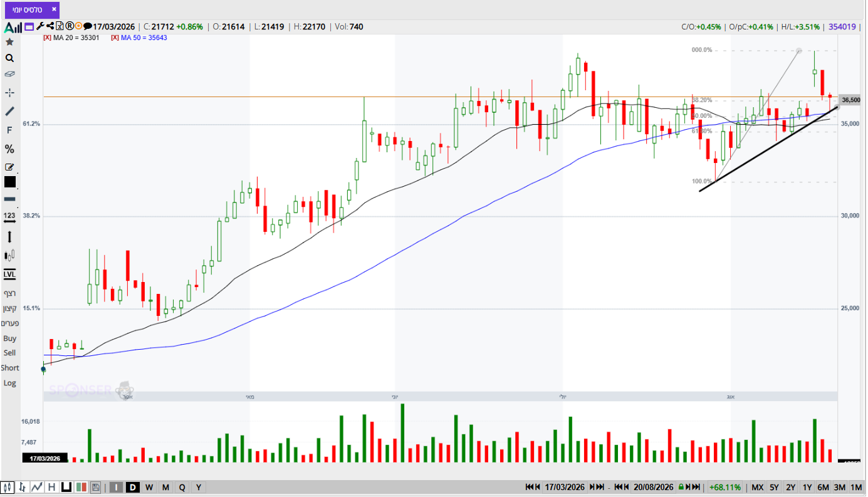Open the speech bubble comments icon

88,26
